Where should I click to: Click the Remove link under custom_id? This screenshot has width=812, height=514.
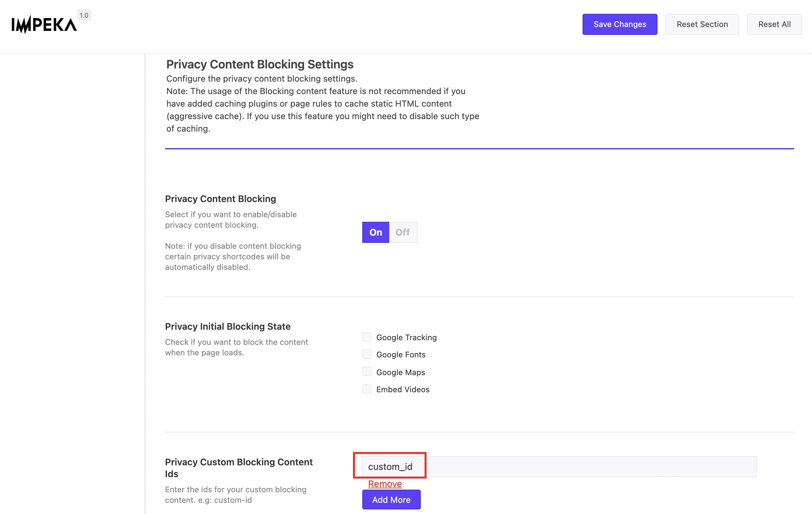[x=384, y=484]
